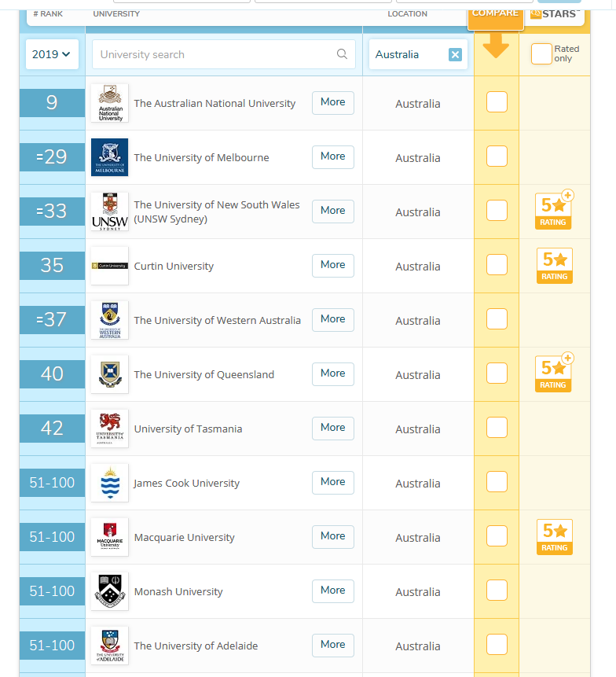This screenshot has height=677, width=616.
Task: Open Monash University link
Action: click(178, 592)
